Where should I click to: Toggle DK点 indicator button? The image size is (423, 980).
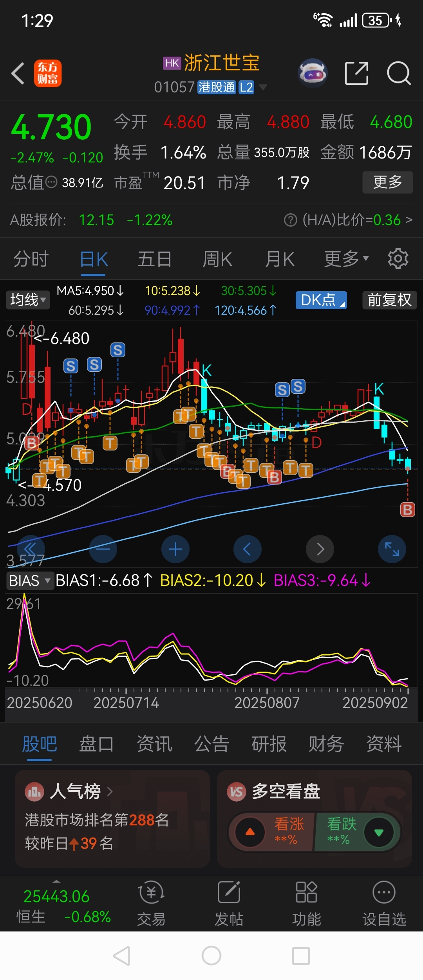tap(321, 300)
